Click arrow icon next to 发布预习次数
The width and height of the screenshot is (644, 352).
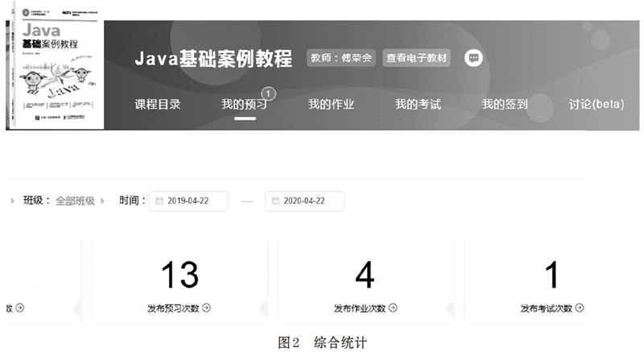(x=207, y=308)
